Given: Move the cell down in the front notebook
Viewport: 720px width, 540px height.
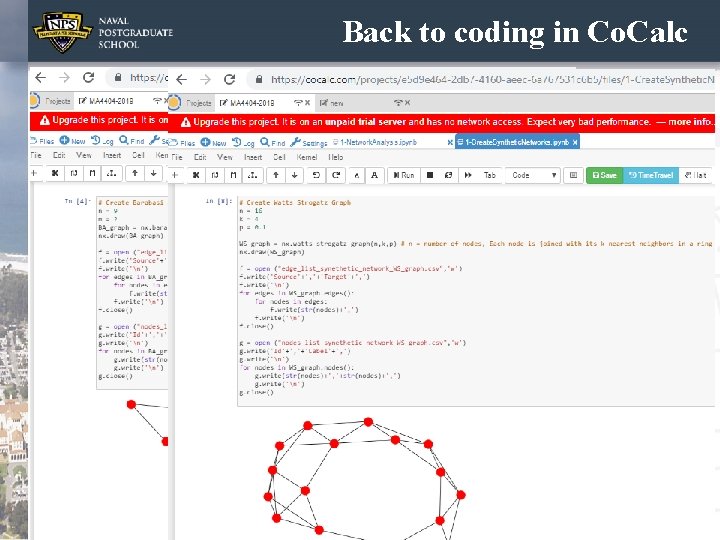Looking at the screenshot, I should 295,175.
